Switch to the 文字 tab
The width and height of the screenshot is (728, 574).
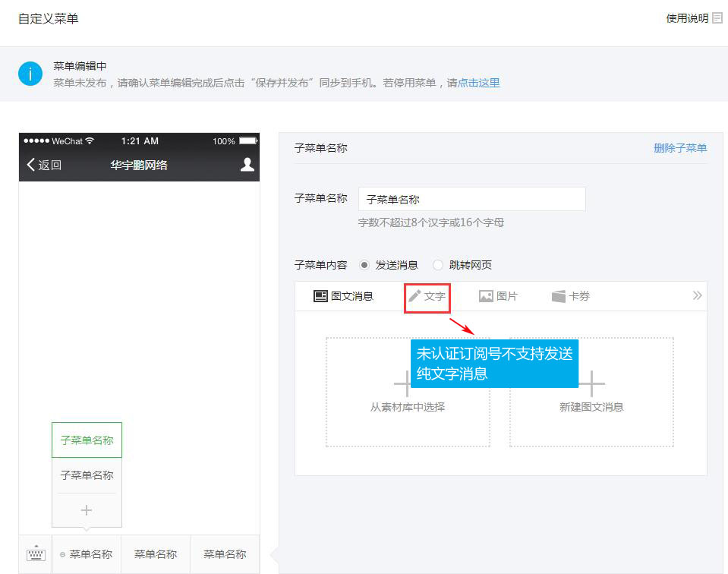pyautogui.click(x=427, y=296)
